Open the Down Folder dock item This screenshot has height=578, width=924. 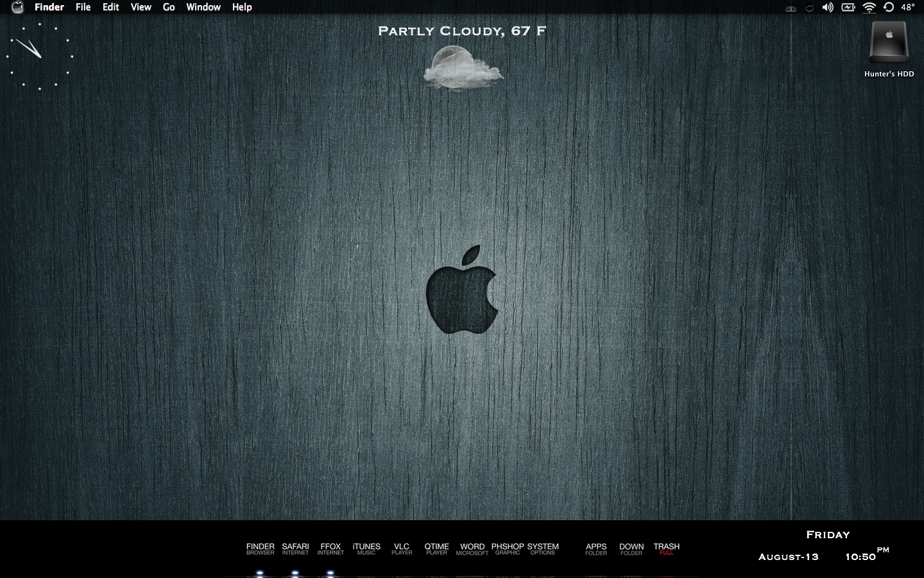click(631, 548)
